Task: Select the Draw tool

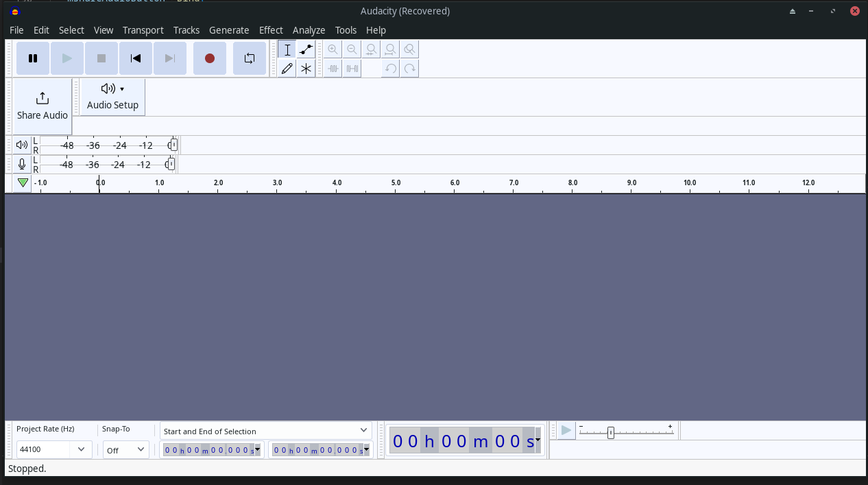Action: (287, 68)
